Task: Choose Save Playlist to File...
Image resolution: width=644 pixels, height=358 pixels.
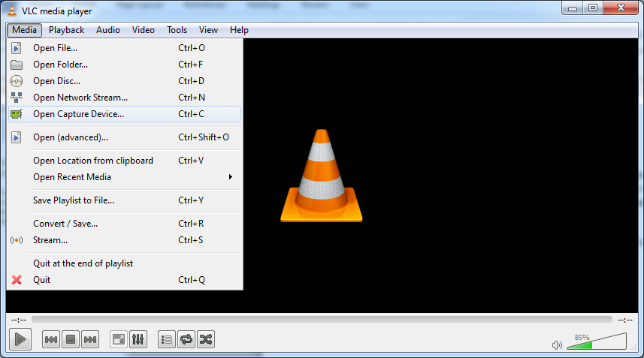Action: (125, 200)
